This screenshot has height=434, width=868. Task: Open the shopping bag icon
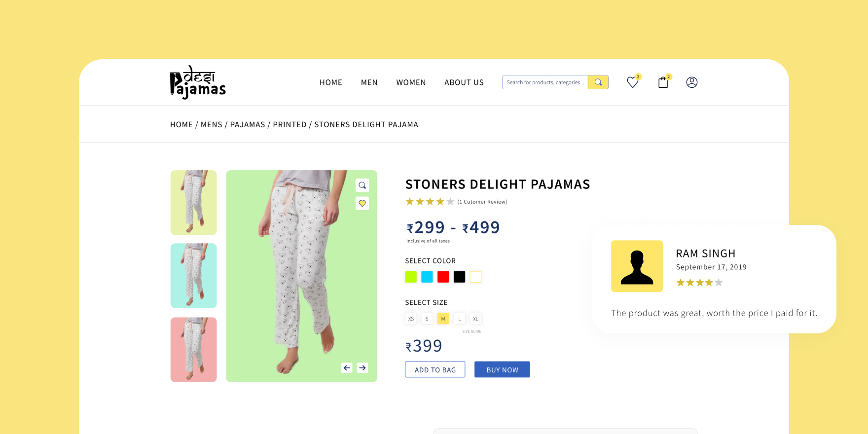coord(663,82)
